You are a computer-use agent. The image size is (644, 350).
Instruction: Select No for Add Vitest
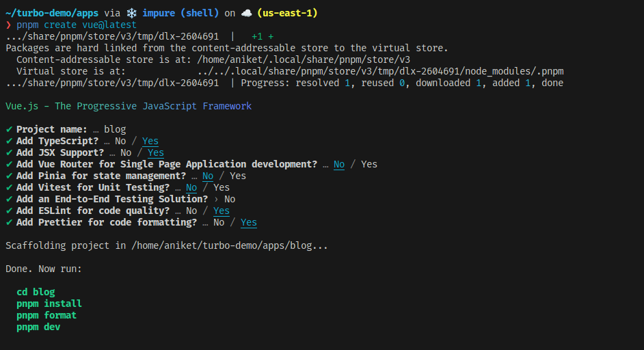tap(191, 187)
